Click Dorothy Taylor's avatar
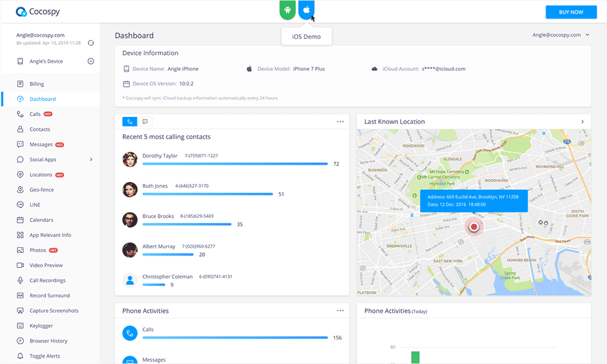Image resolution: width=607 pixels, height=364 pixels. (x=130, y=160)
